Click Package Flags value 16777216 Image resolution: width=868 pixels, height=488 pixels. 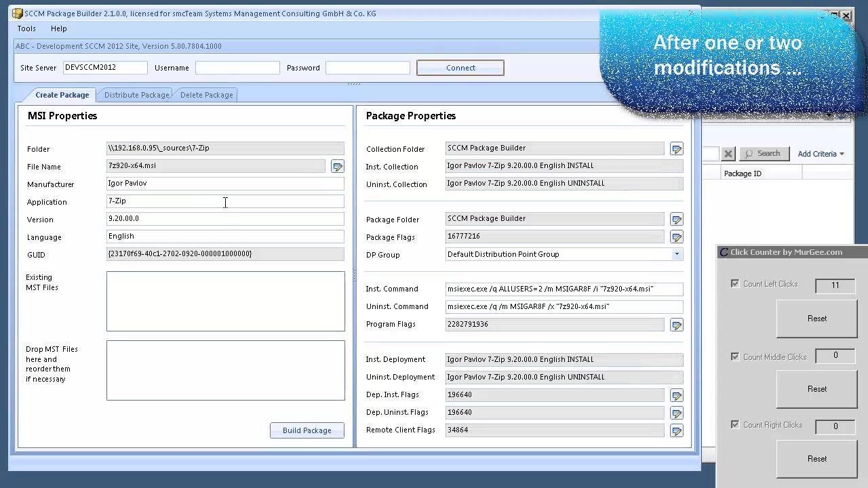(x=555, y=237)
